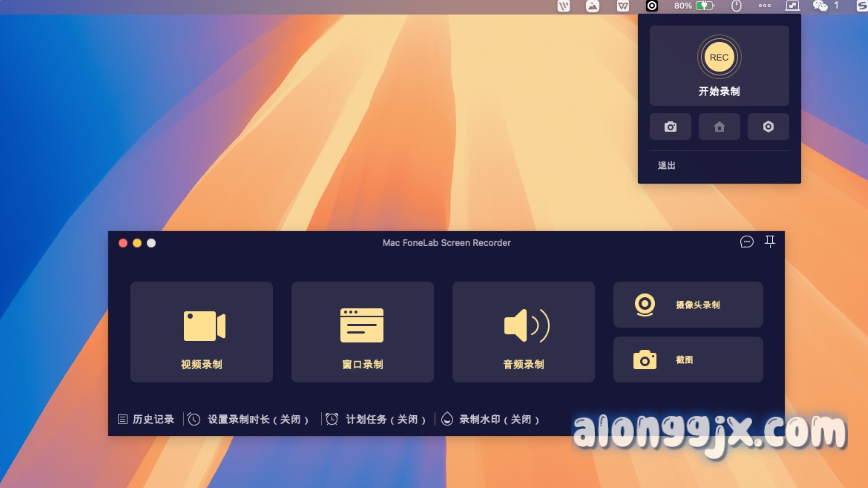
Task: Click the battery status in menu bar
Action: click(704, 6)
